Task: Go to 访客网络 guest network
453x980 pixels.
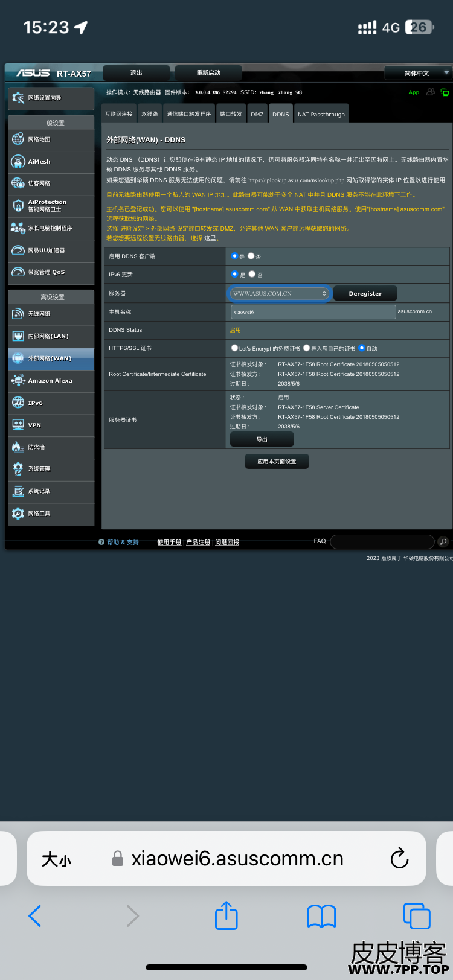Action: click(x=51, y=183)
